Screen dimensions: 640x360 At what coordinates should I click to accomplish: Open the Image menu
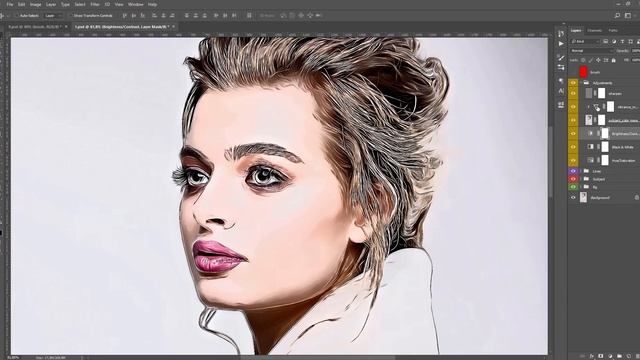tap(36, 4)
